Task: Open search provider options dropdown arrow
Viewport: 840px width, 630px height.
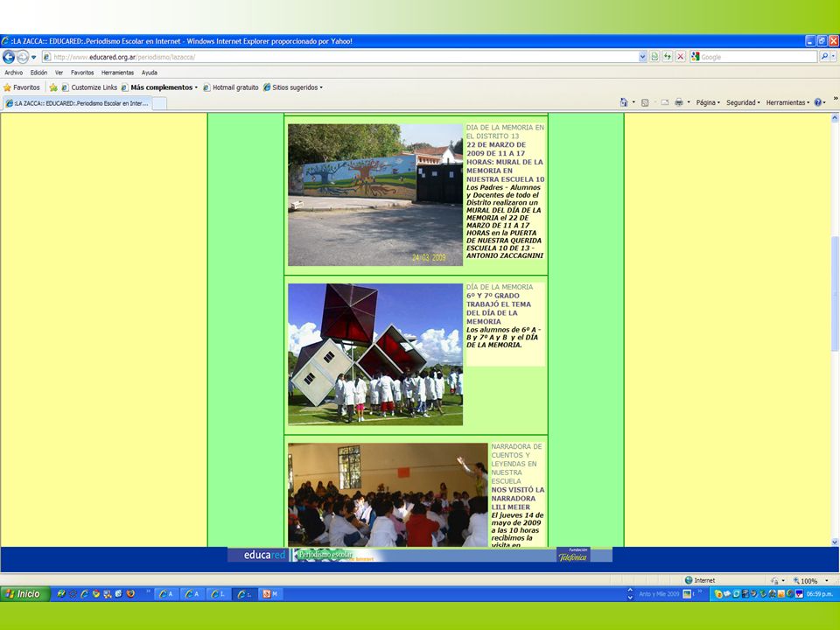Action: click(x=834, y=57)
